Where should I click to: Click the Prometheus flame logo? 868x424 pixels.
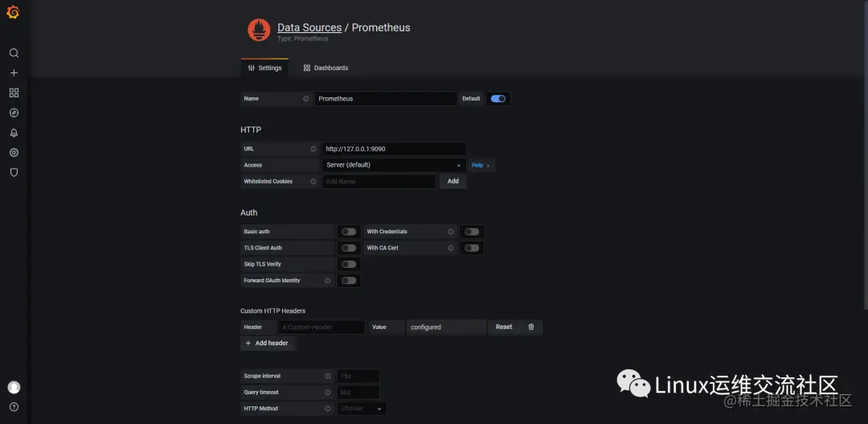click(259, 30)
